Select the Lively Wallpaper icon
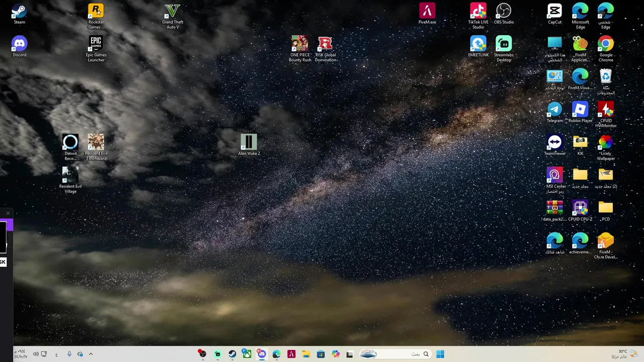Screen dimensions: 644x362 pos(606,148)
